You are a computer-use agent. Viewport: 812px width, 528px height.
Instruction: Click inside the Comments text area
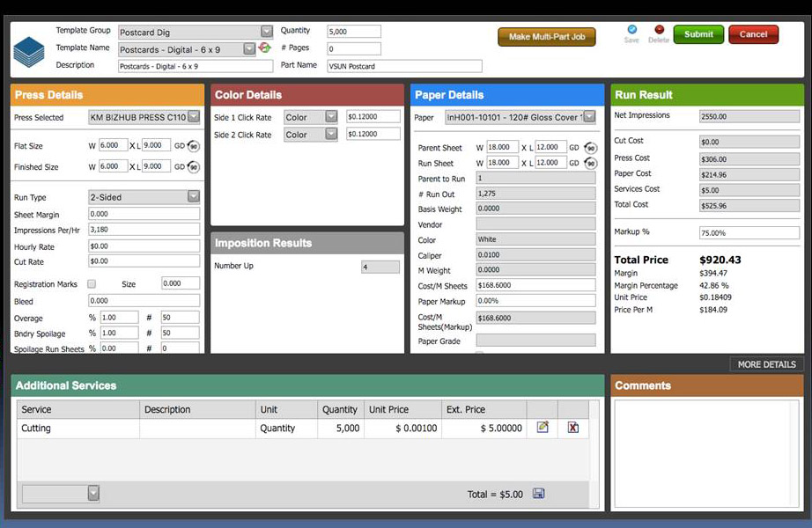click(707, 453)
